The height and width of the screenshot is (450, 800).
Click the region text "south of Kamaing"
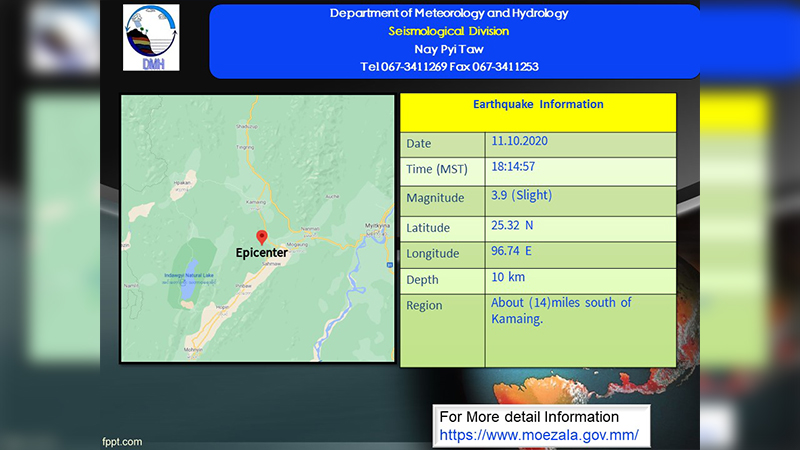pyautogui.click(x=561, y=310)
